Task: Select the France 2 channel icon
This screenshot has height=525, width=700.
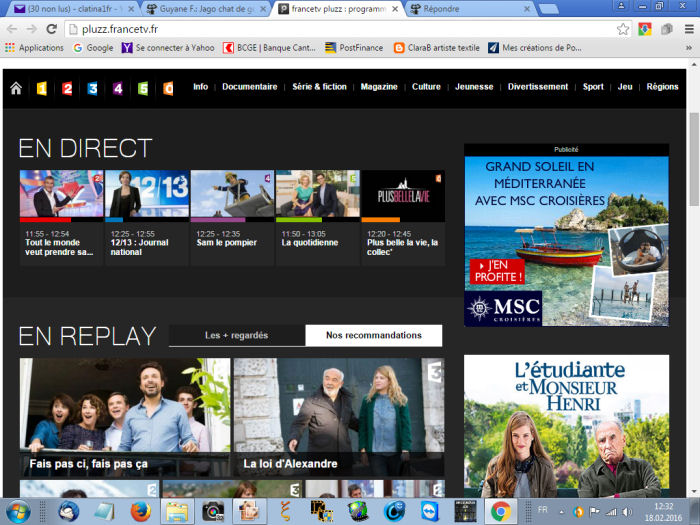Action: pyautogui.click(x=67, y=88)
